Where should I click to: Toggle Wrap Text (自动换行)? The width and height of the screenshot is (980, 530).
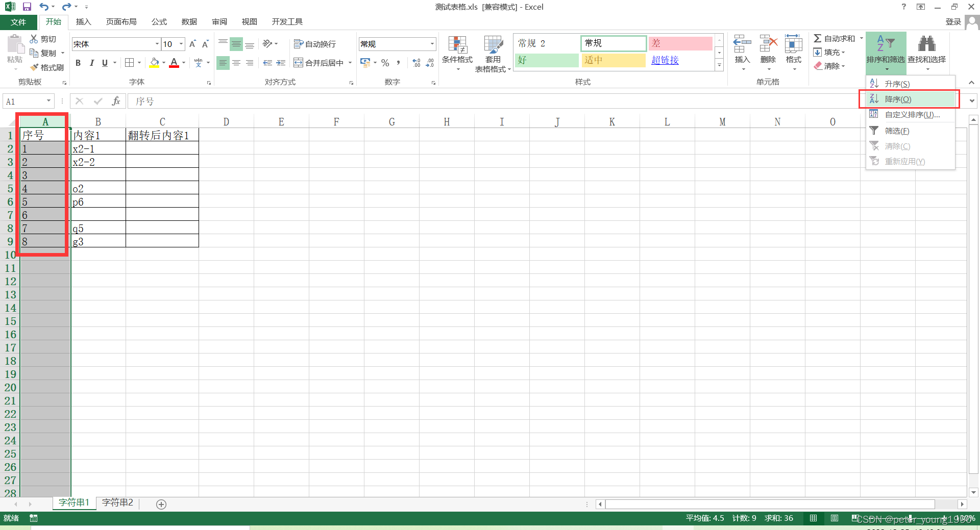pyautogui.click(x=315, y=44)
